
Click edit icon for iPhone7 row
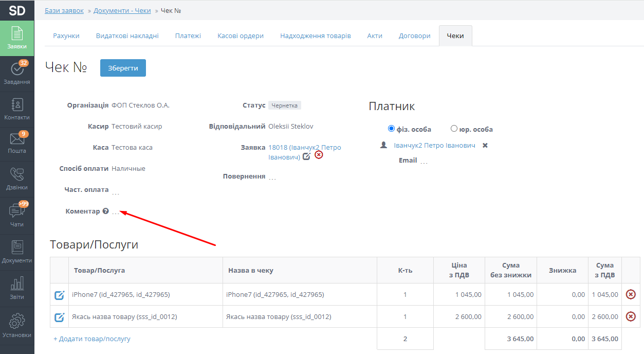pyautogui.click(x=60, y=295)
